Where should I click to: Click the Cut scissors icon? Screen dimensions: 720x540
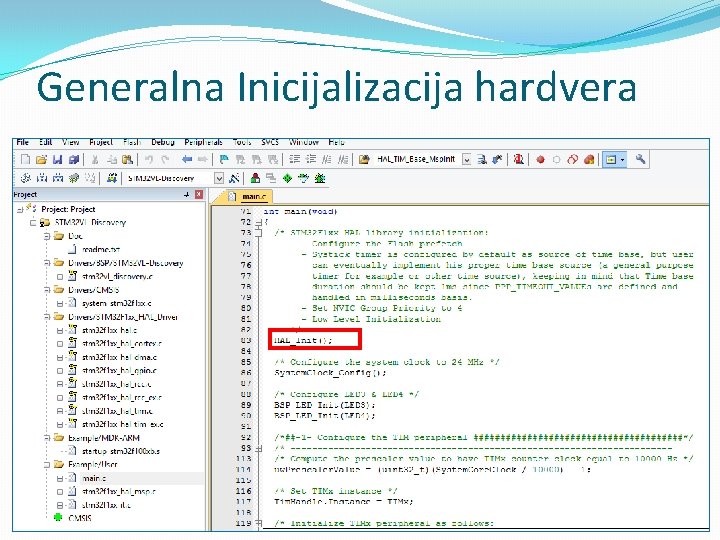(x=95, y=159)
